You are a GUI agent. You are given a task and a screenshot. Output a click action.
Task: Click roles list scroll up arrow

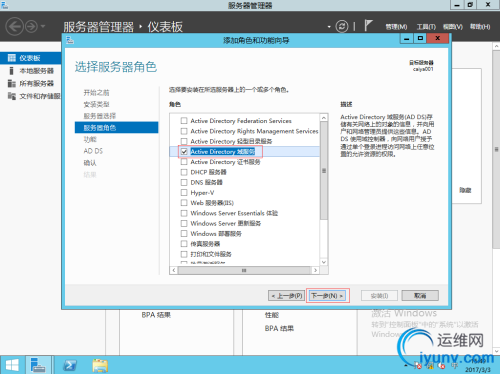324,118
